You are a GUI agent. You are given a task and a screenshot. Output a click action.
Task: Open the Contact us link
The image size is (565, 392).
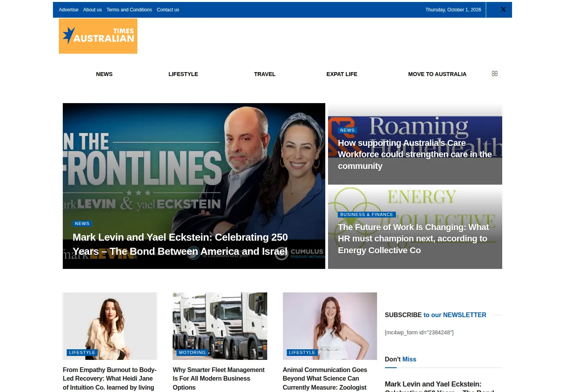point(168,10)
